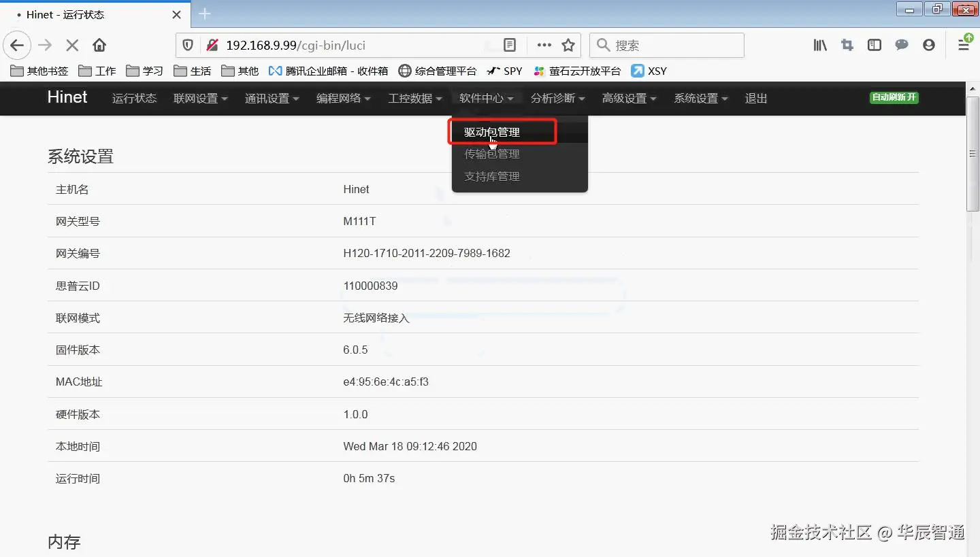Toggle reader view icon in address bar
The image size is (980, 557).
click(509, 46)
